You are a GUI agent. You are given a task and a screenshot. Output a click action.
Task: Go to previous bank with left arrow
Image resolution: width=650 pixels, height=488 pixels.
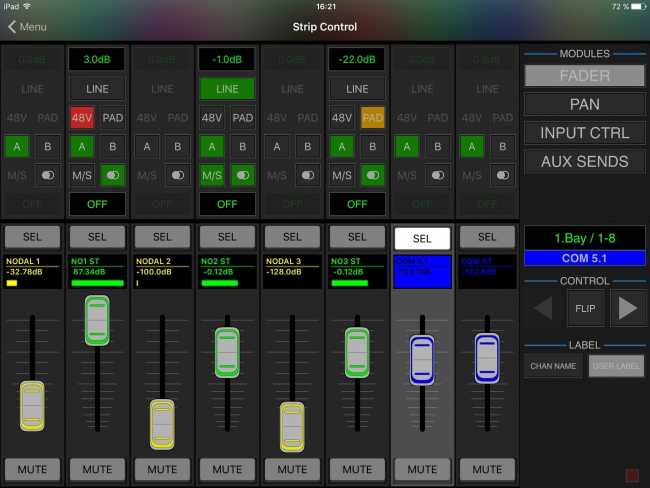point(543,308)
